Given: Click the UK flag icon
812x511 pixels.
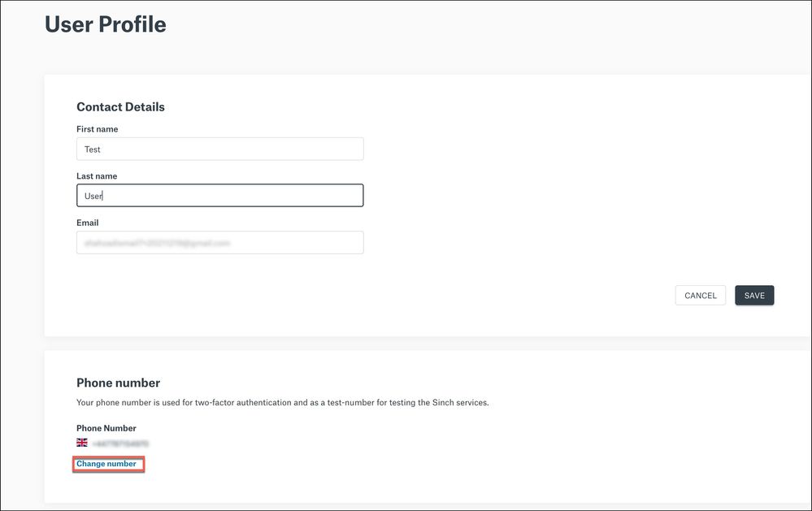Looking at the screenshot, I should [82, 443].
